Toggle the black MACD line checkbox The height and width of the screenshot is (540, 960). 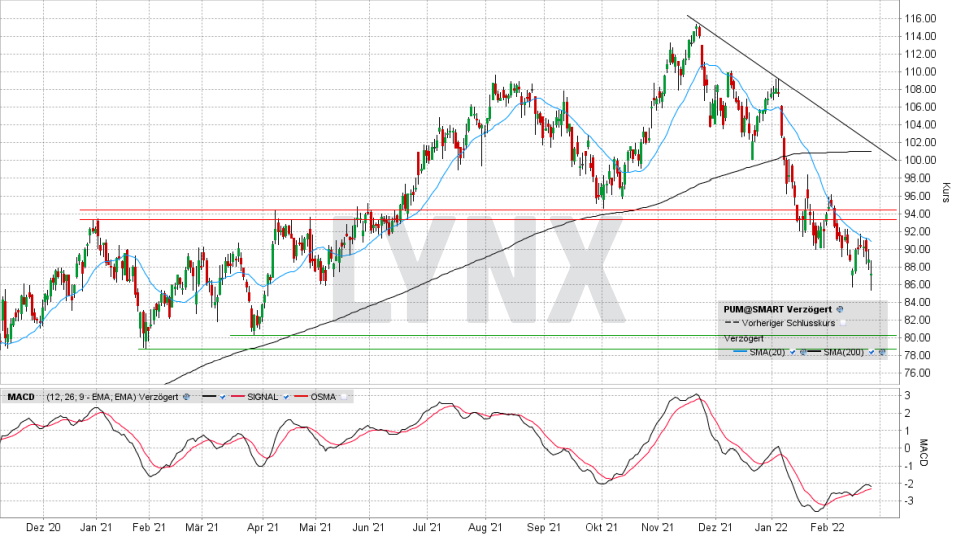(x=222, y=396)
